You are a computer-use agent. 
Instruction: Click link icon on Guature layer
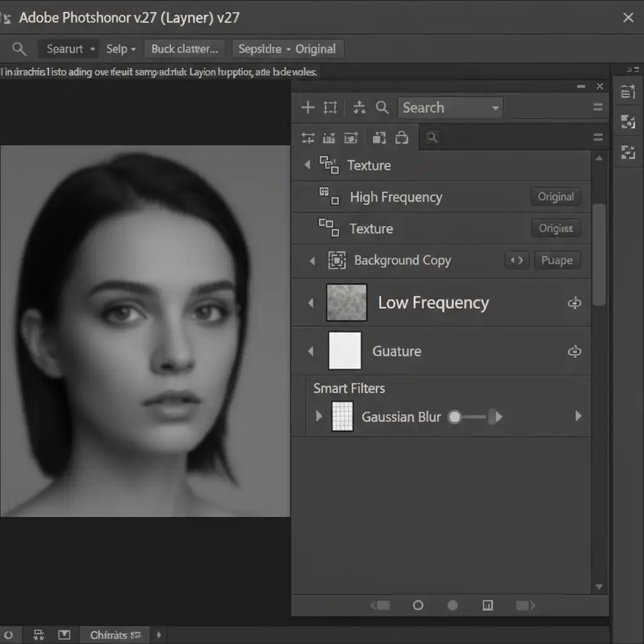(x=574, y=352)
